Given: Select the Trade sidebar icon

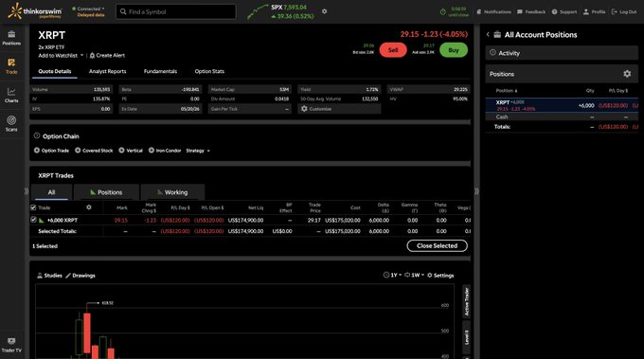Looking at the screenshot, I should click(x=11, y=66).
